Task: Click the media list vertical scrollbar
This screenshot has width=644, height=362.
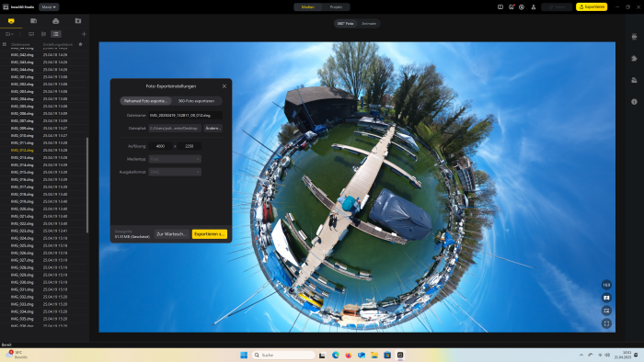Action: (87, 185)
